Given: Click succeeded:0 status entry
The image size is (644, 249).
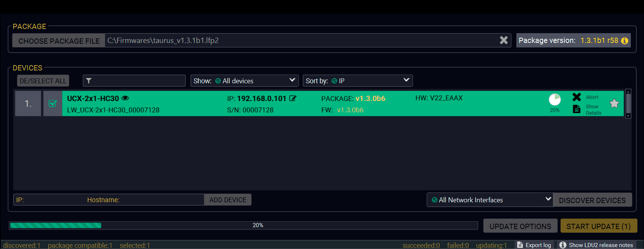Looking at the screenshot, I should [x=421, y=245].
